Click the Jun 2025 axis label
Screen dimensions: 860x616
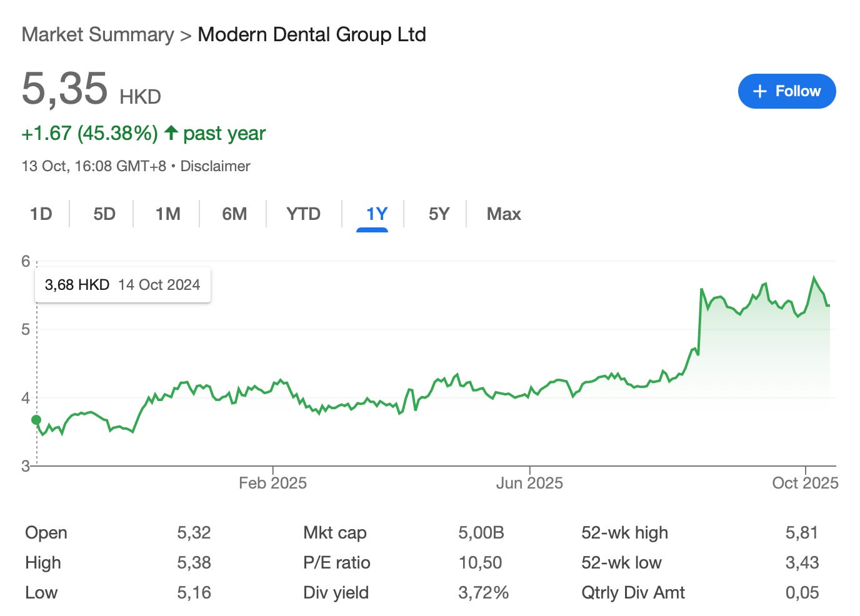tap(529, 483)
